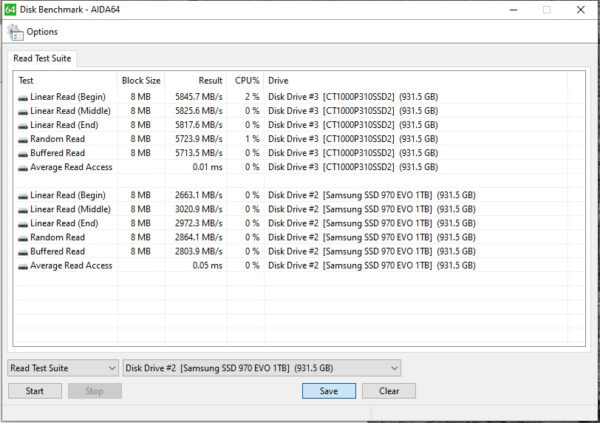
Task: Click the AIDA64 app icon in title bar
Action: coord(10,9)
